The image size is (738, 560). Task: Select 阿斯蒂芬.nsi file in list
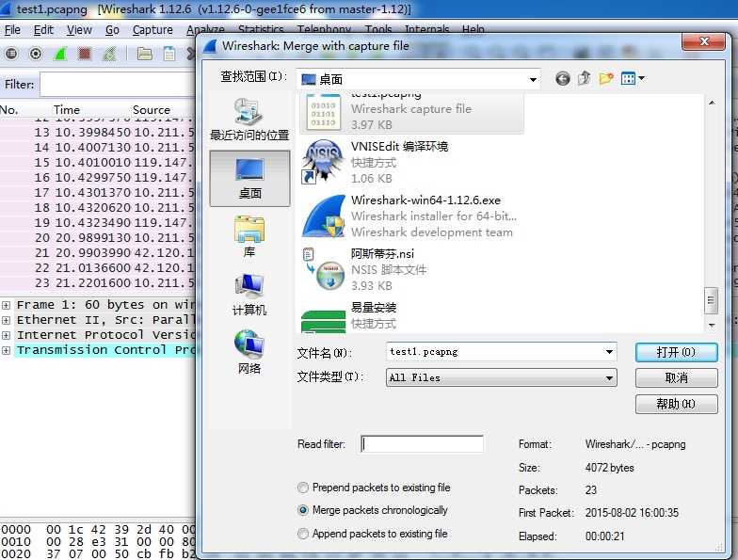tap(411, 269)
